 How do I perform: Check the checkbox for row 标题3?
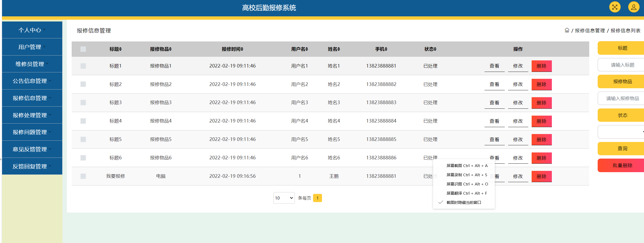pyautogui.click(x=83, y=102)
